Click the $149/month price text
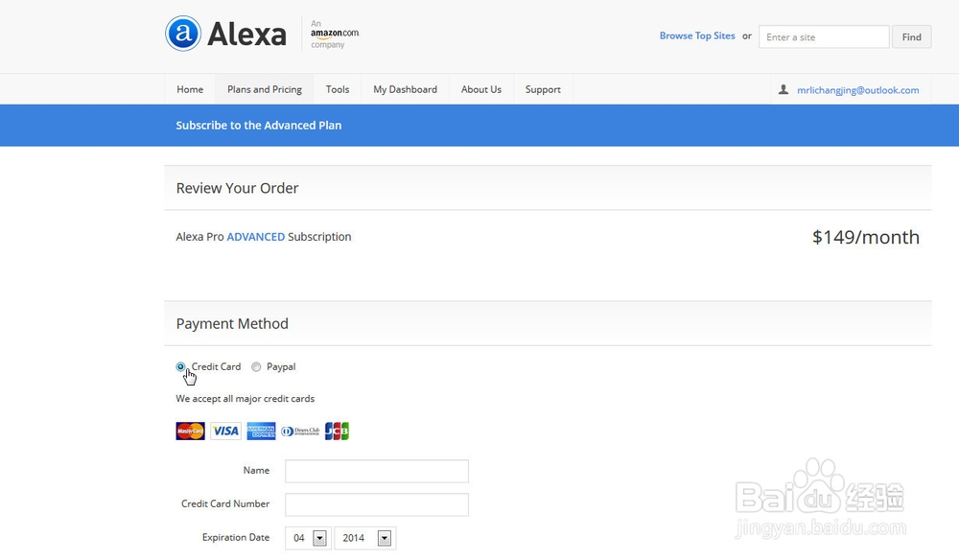The width and height of the screenshot is (959, 560). point(865,237)
